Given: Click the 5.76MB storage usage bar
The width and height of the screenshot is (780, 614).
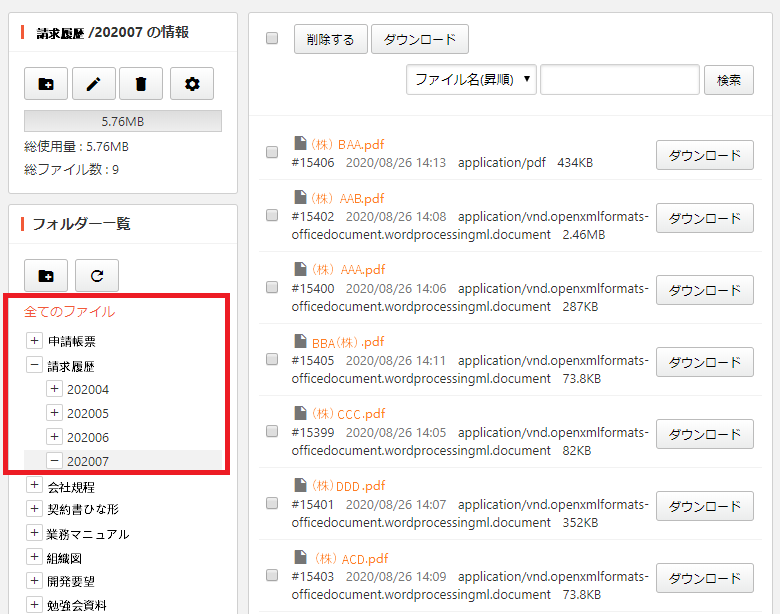Looking at the screenshot, I should coord(123,121).
